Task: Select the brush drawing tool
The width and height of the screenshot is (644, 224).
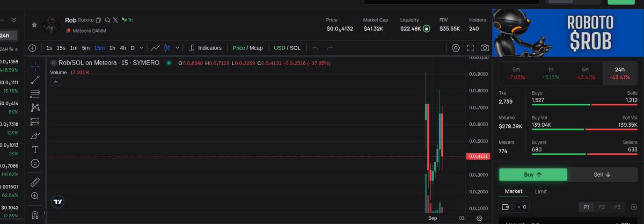Action: pyautogui.click(x=35, y=135)
